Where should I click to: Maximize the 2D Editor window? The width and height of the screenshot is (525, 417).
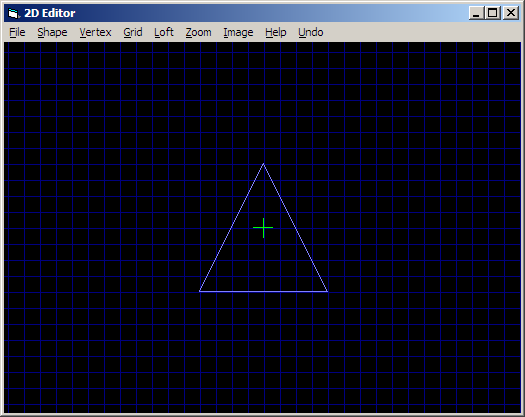click(x=493, y=13)
